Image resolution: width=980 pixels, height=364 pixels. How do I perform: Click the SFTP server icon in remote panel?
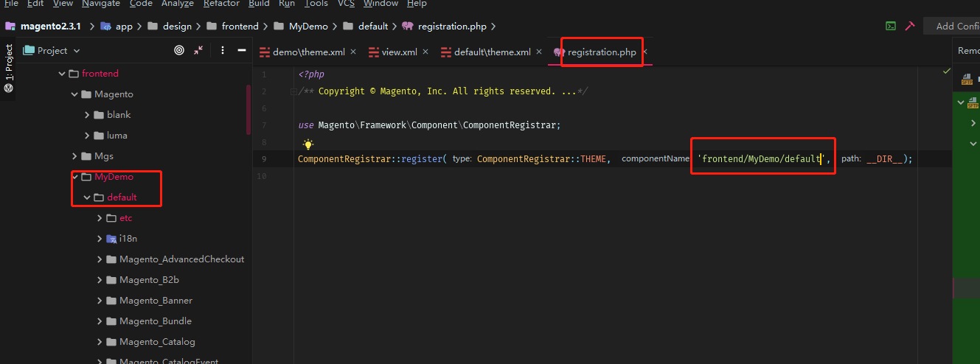pos(967,80)
